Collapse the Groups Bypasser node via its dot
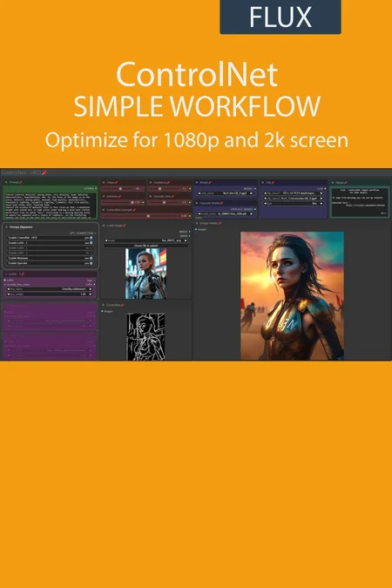This screenshot has height=588, width=392. point(6,226)
